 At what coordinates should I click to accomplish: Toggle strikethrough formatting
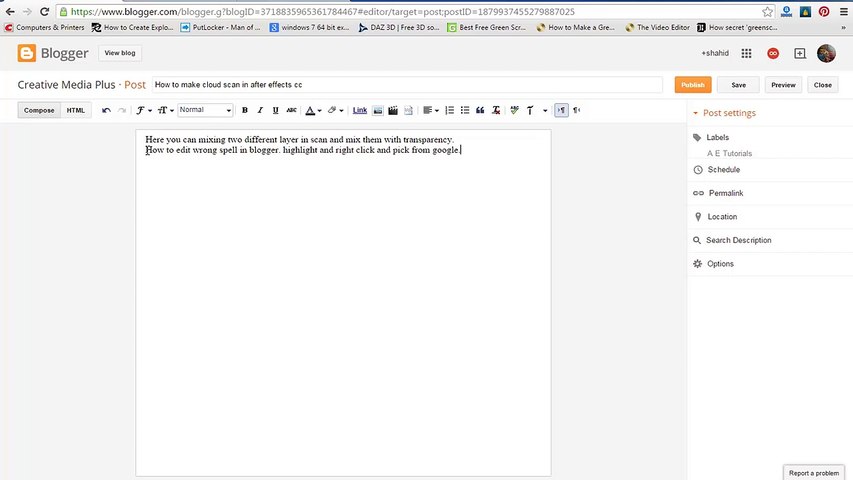[x=291, y=110]
